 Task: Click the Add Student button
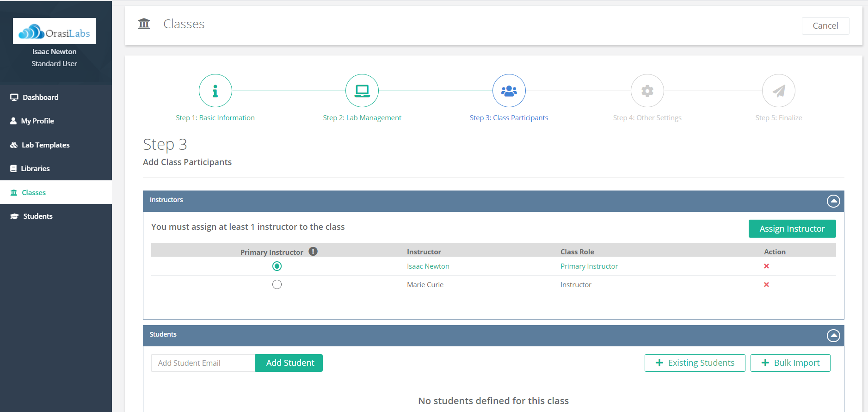289,363
